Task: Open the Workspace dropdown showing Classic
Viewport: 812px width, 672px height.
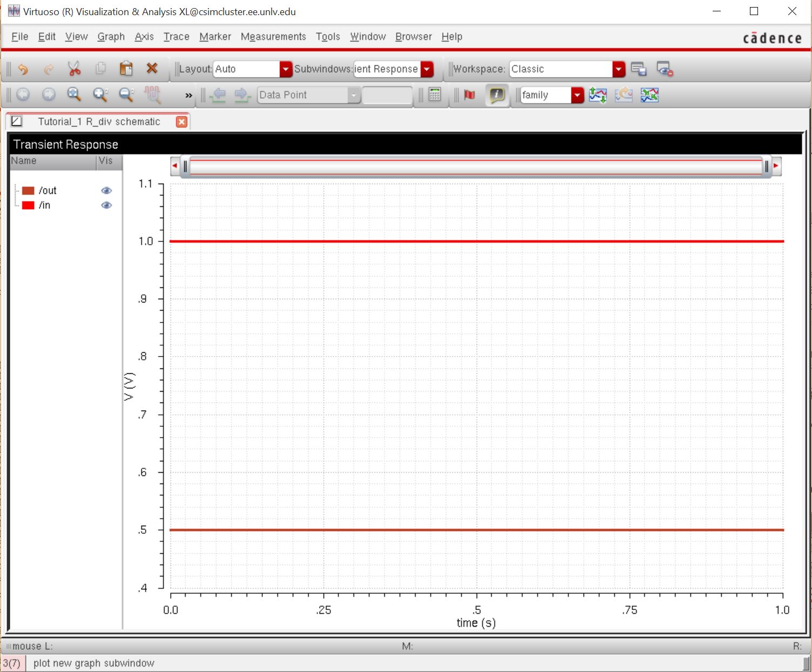Action: point(619,69)
